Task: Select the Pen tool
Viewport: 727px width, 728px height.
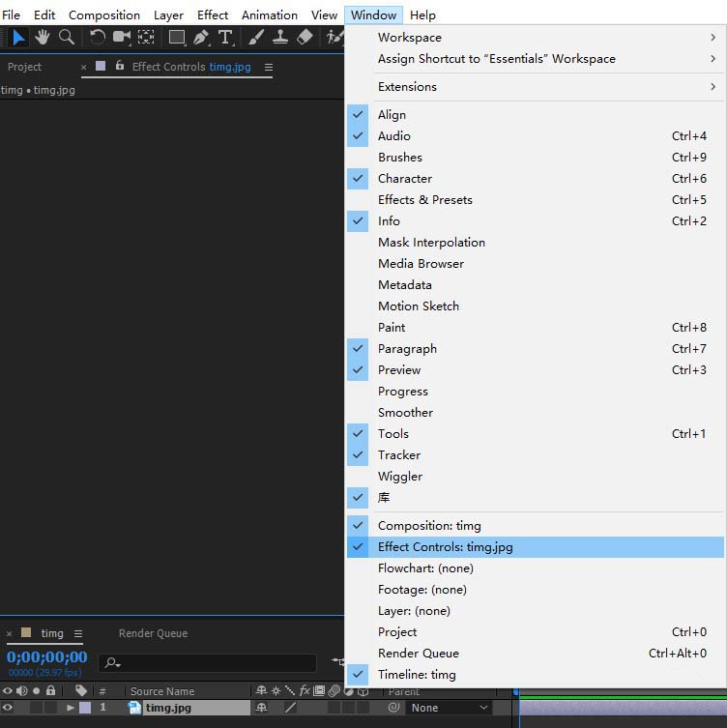Action: click(201, 37)
